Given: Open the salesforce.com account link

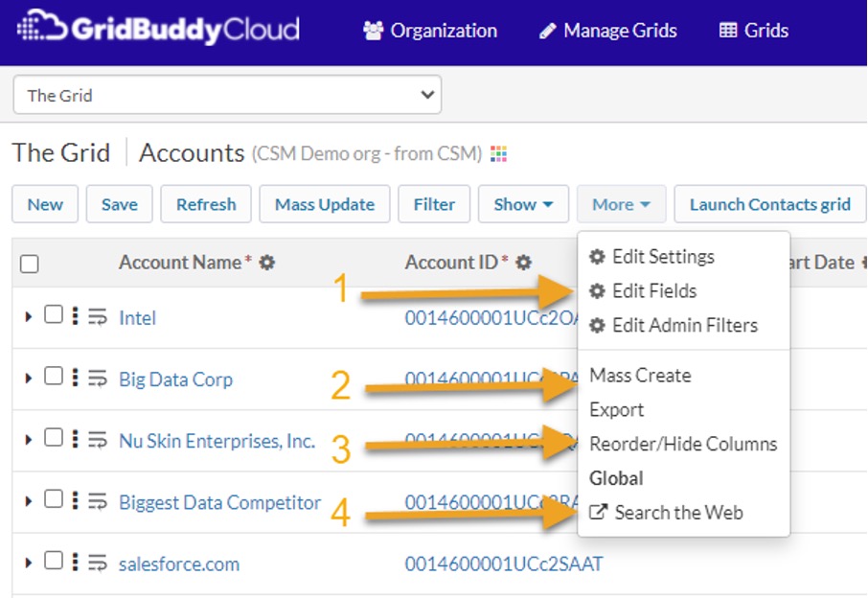Looking at the screenshot, I should [179, 564].
